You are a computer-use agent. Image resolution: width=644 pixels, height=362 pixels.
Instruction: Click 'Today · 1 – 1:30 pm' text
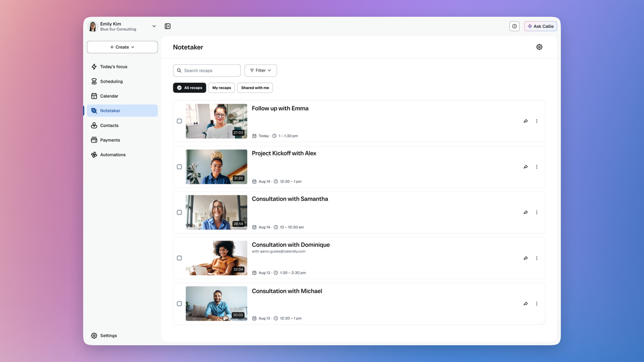point(275,136)
